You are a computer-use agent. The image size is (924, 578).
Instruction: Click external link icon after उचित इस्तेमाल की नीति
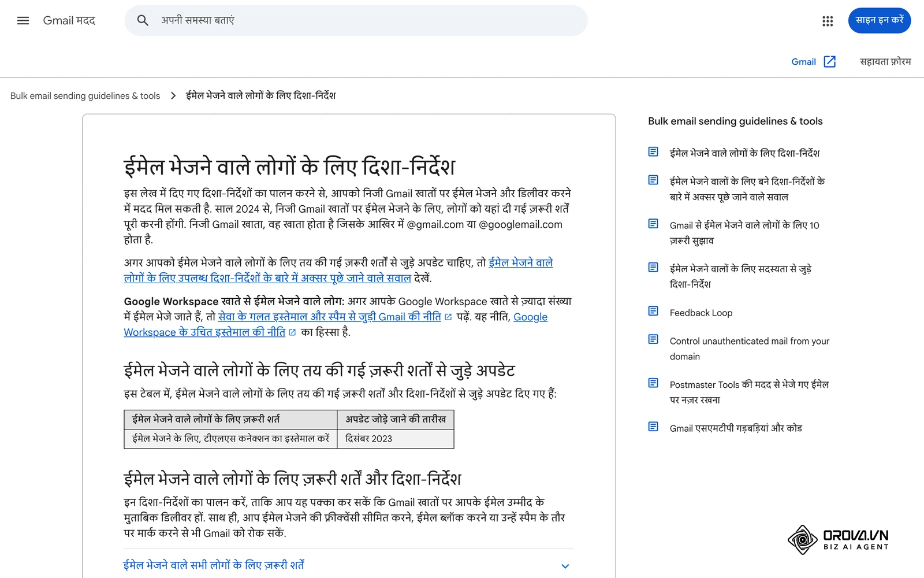tap(292, 332)
